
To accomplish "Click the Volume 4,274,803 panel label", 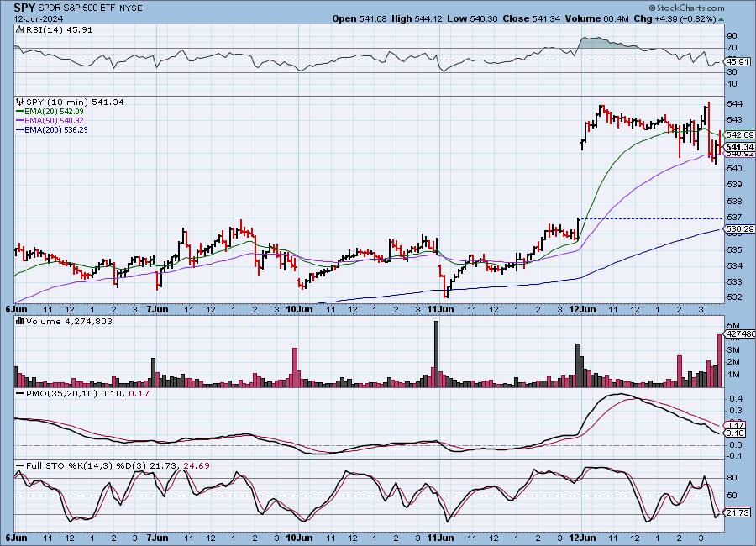I will pos(69,321).
